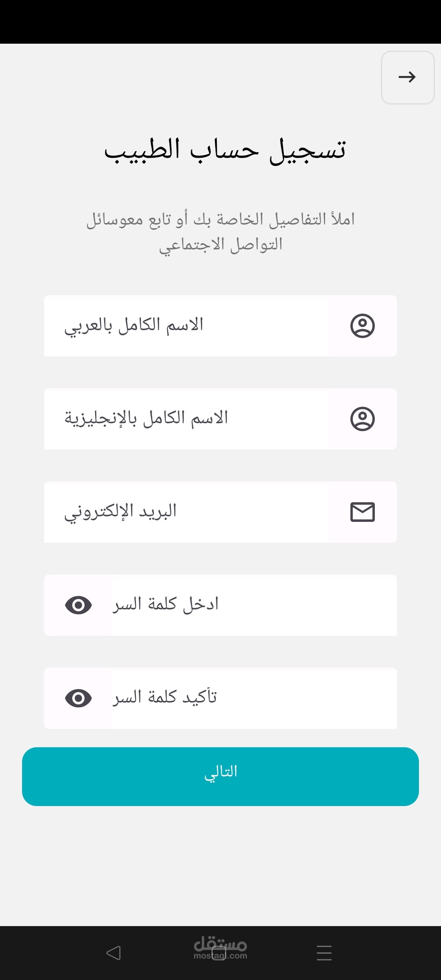
Task: Click the person icon in English name field
Action: pyautogui.click(x=362, y=419)
